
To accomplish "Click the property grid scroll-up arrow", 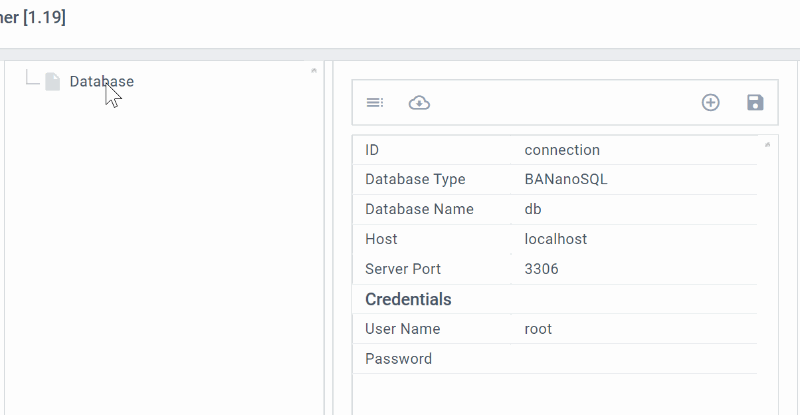I will point(767,145).
